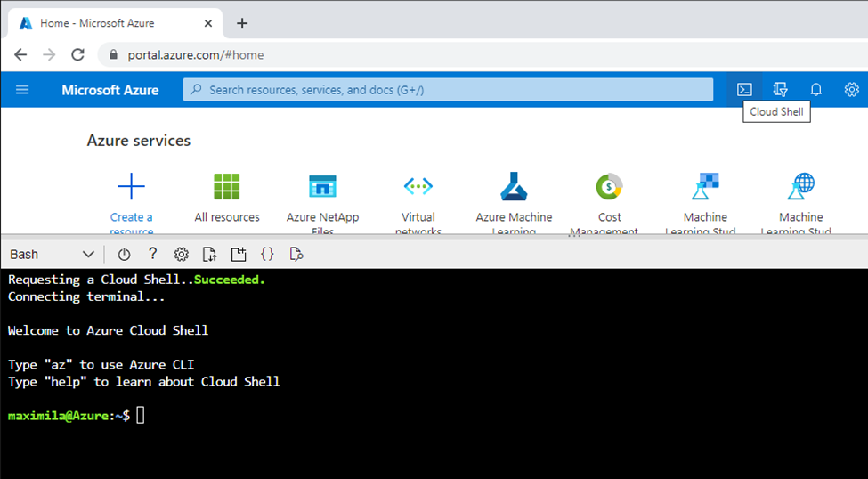Click the All resources label

227,217
